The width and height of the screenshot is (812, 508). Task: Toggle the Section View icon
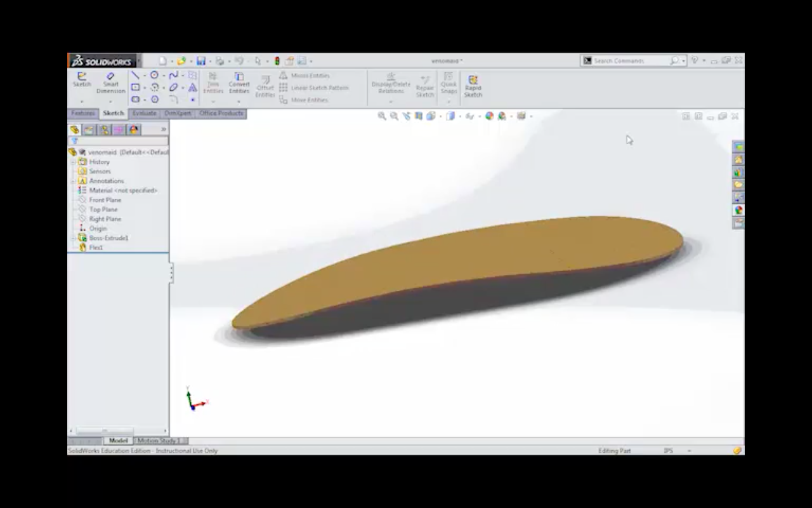point(419,116)
